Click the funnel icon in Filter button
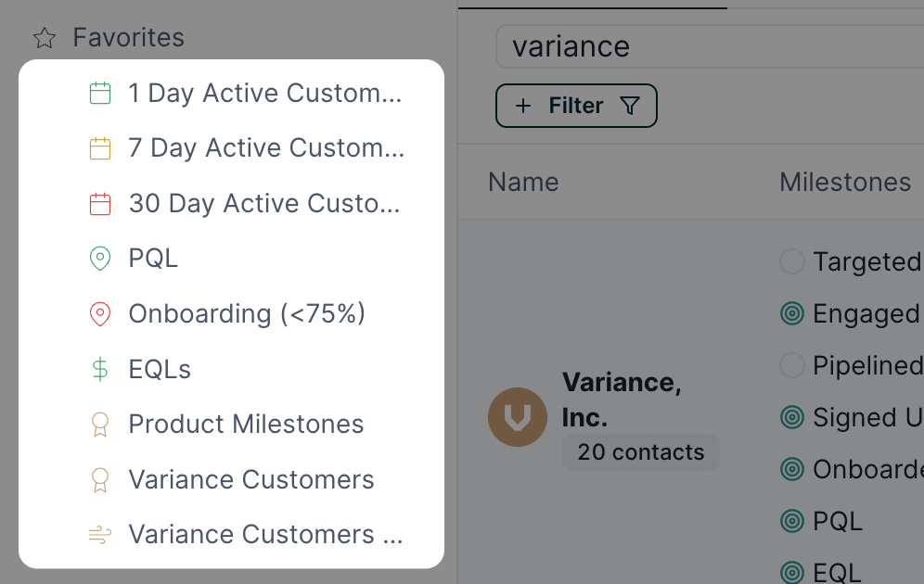Viewport: 924px width, 584px height. click(630, 106)
